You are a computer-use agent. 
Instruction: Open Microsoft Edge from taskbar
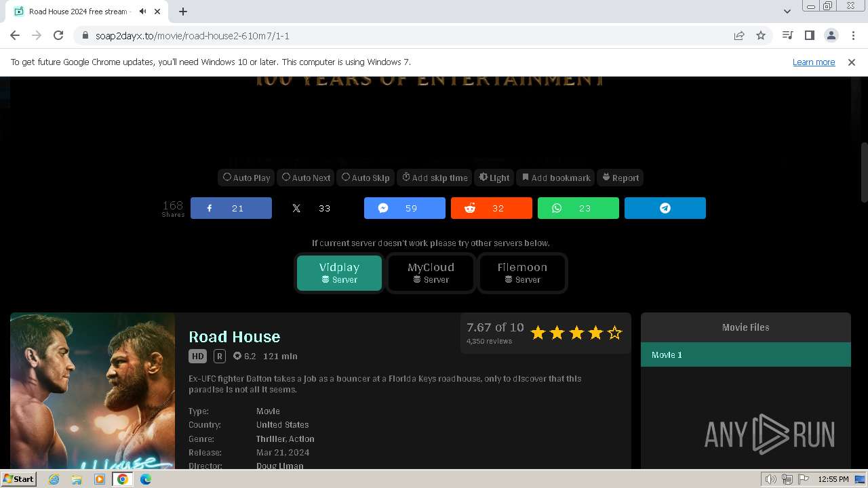(146, 479)
